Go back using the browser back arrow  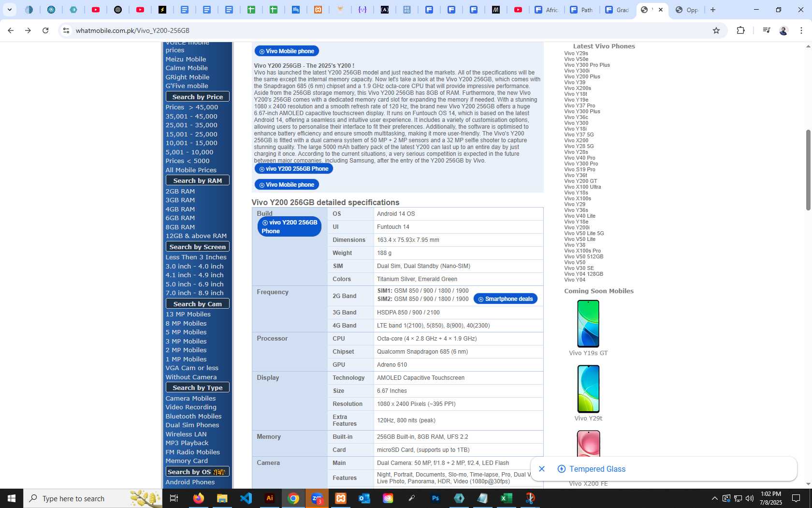[11, 30]
